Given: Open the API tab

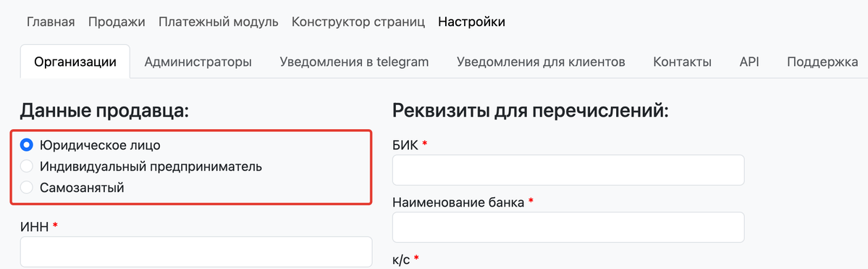Looking at the screenshot, I should pos(749,62).
